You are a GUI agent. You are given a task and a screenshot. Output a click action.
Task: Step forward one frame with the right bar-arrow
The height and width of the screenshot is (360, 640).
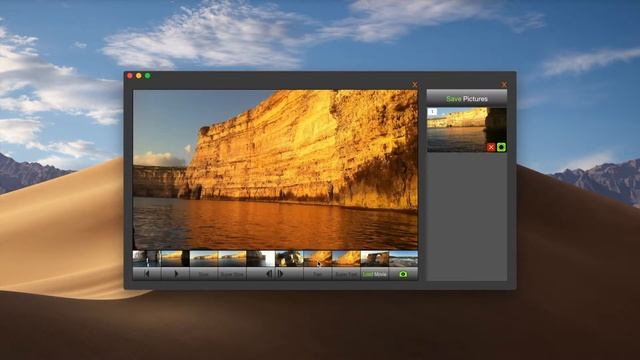tap(281, 274)
